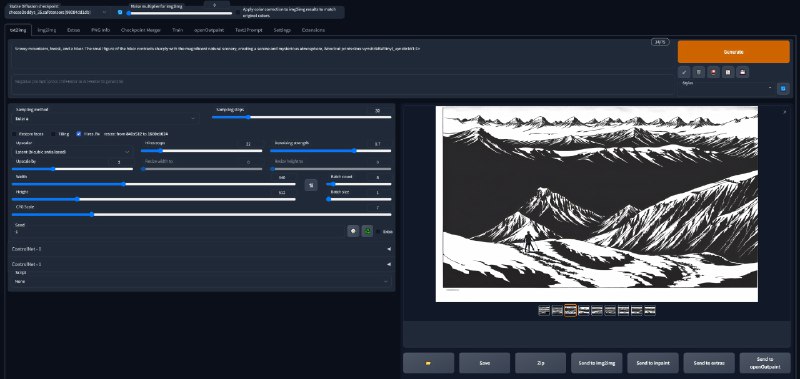Click the CFG Scale number field

tap(378, 208)
